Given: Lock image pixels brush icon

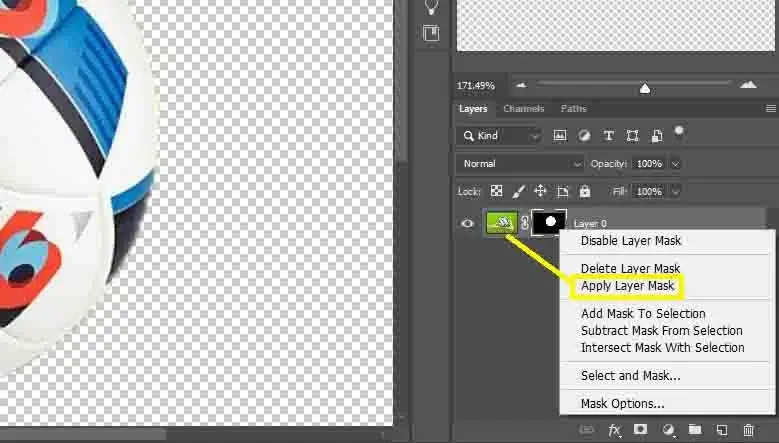Looking at the screenshot, I should (x=518, y=191).
